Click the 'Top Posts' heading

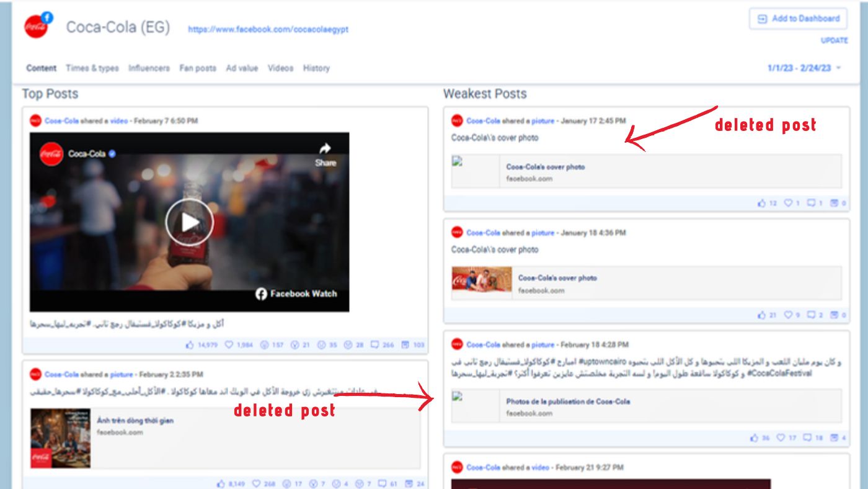(50, 94)
